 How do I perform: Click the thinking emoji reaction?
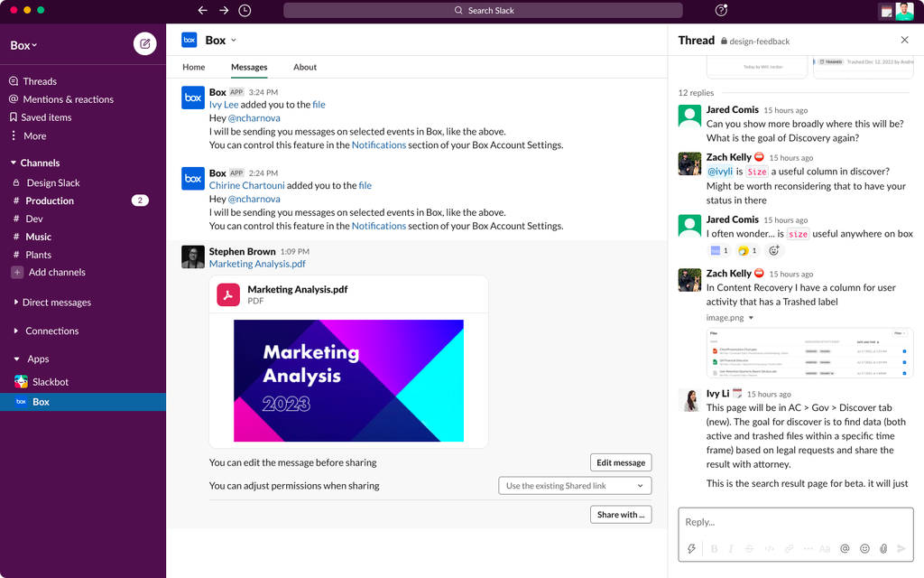click(x=747, y=251)
